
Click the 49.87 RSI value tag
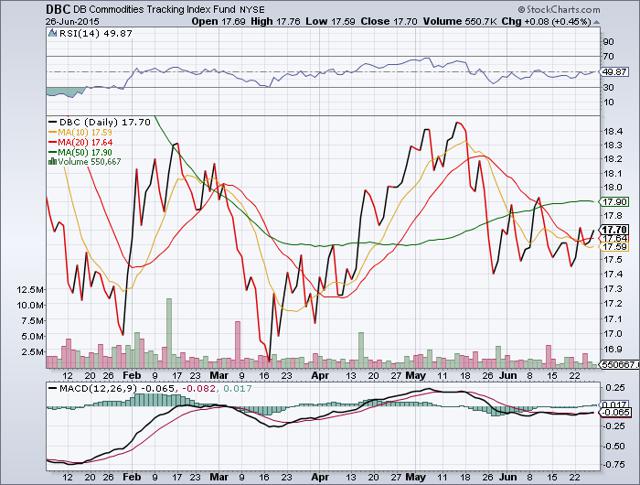pos(614,72)
